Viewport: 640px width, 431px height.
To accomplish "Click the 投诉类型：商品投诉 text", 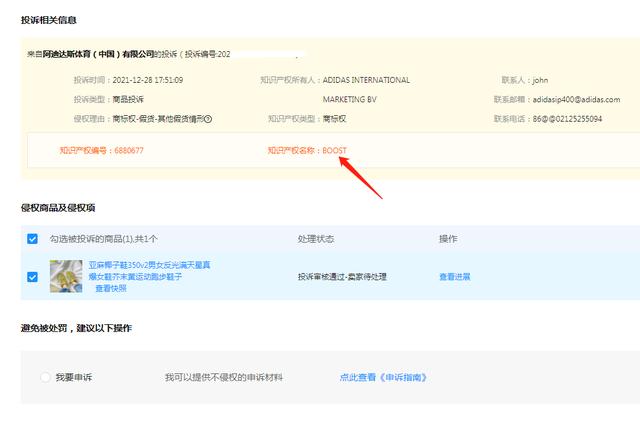I will pyautogui.click(x=109, y=99).
